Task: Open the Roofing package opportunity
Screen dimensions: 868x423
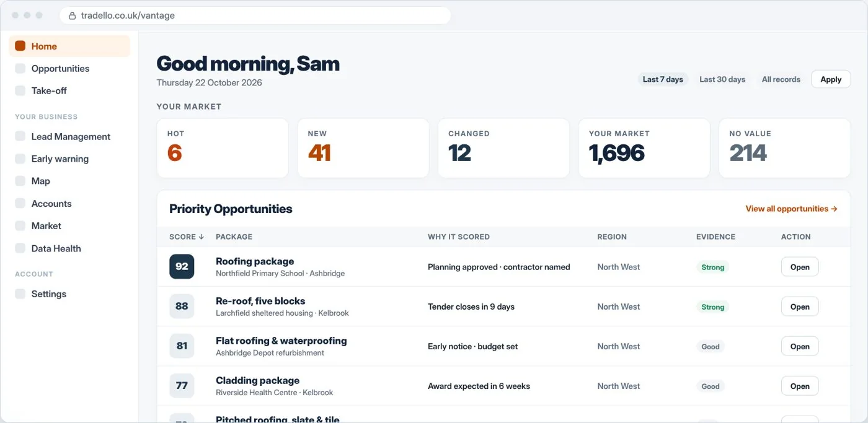Action: tap(800, 267)
